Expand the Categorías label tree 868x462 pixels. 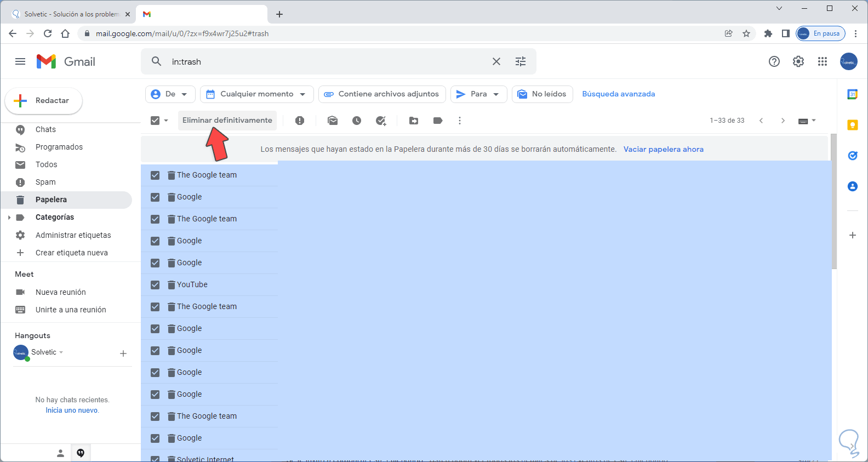point(9,218)
